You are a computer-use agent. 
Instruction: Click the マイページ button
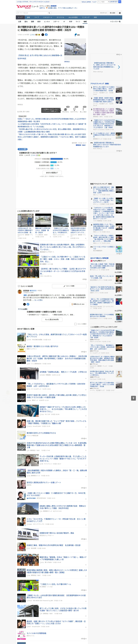coord(103,13)
